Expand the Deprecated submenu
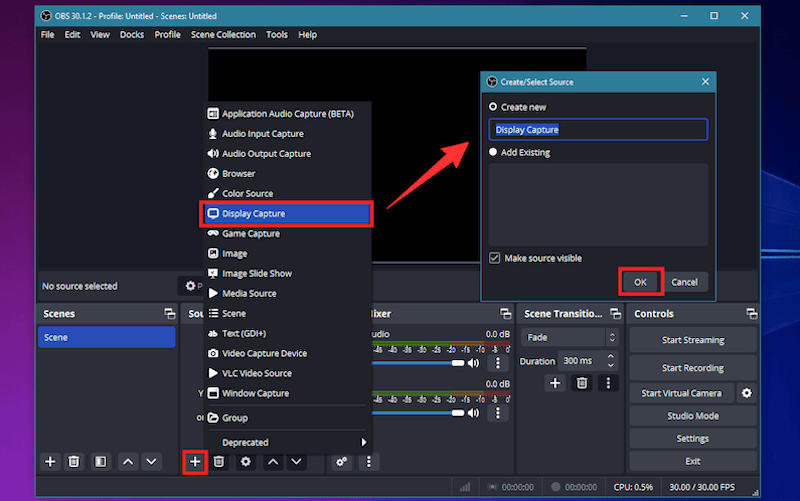 pos(288,442)
